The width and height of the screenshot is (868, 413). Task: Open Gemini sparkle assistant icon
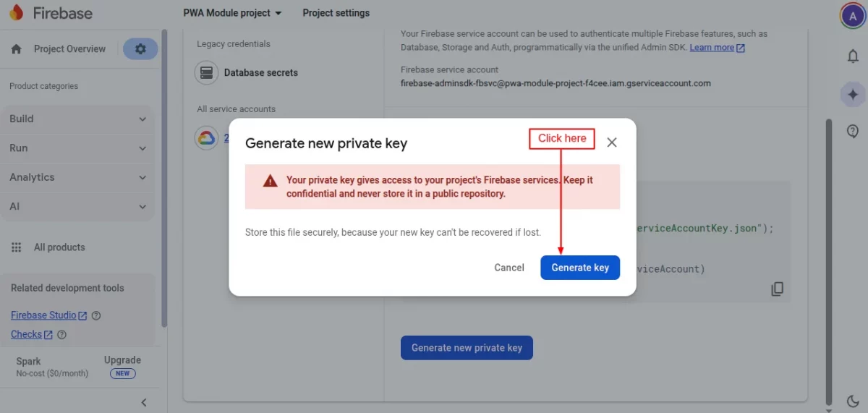click(853, 94)
